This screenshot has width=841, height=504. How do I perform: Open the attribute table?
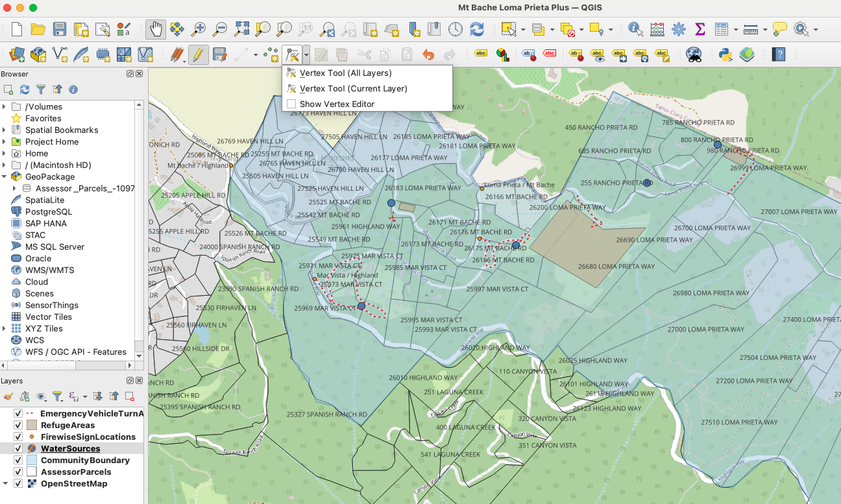(x=721, y=29)
